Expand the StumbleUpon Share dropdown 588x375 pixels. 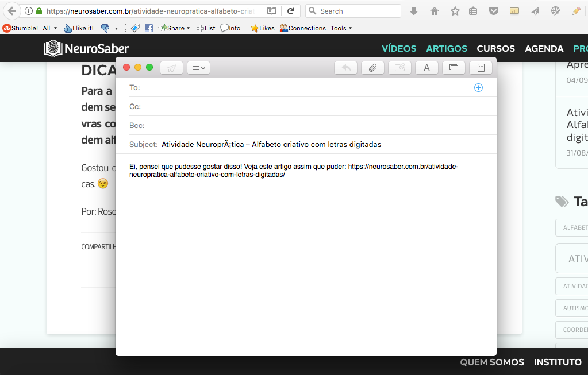[x=175, y=28]
